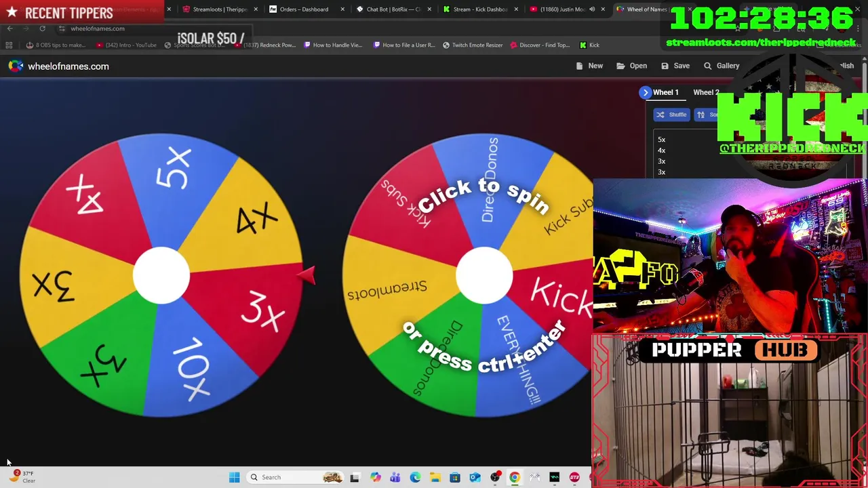Open Twitch Emote Resizer bookmark
Viewport: 868px width, 488px height.
click(x=473, y=45)
